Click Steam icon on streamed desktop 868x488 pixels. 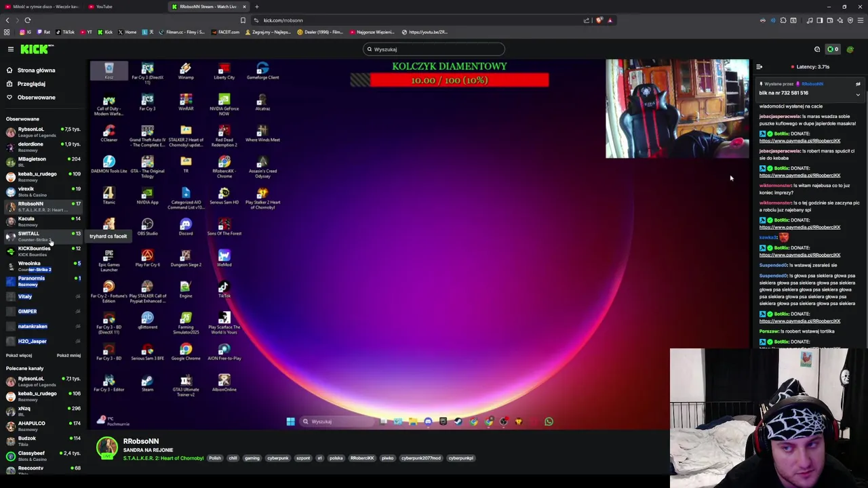147,383
